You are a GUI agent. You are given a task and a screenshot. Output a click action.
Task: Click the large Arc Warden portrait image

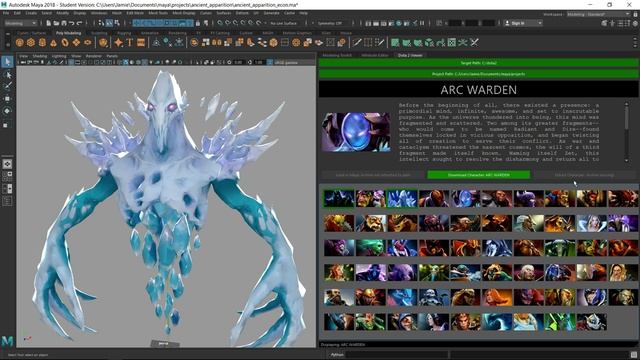click(356, 132)
